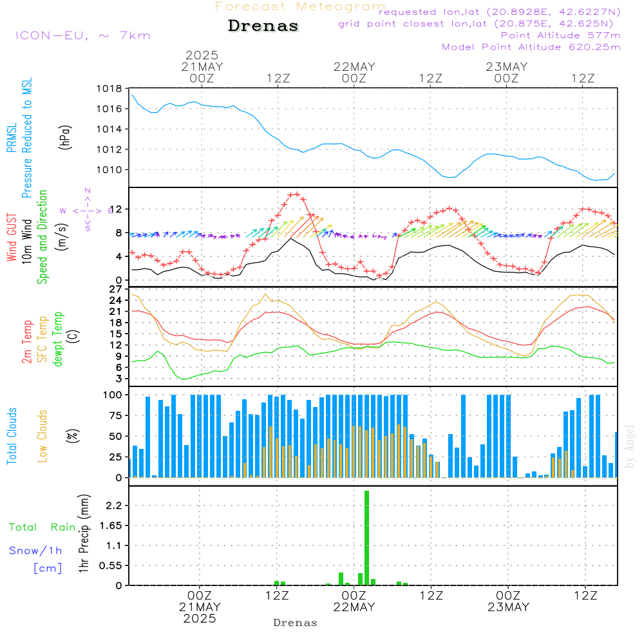Select the blue "Snow/1h" legend label
Image resolution: width=644 pixels, height=644 pixels.
coord(35,551)
